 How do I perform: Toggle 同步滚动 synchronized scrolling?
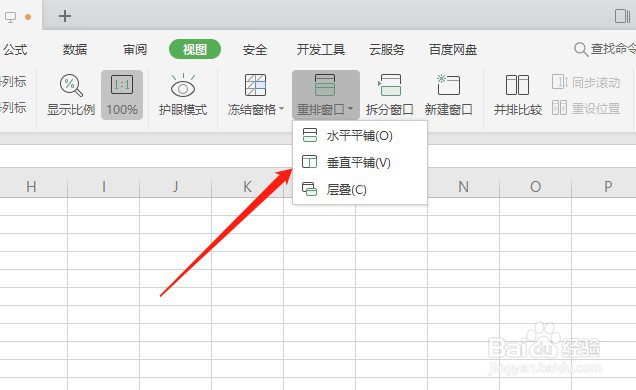point(586,82)
